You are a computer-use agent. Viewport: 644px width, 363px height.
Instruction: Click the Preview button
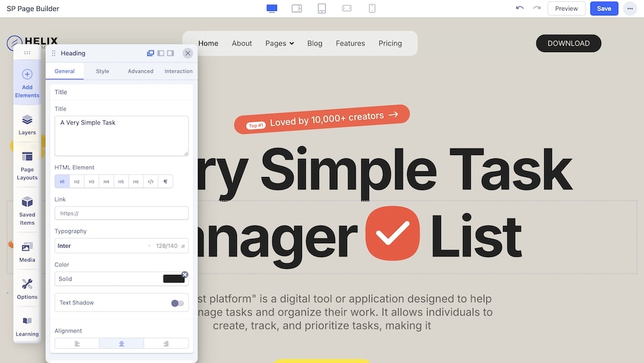point(566,8)
